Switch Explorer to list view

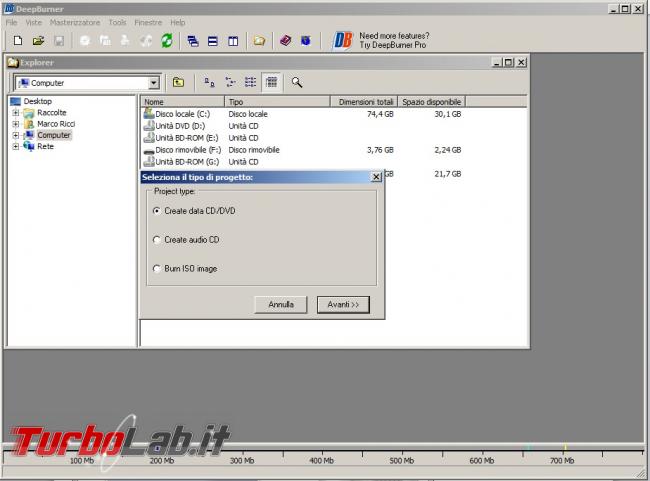pos(250,82)
